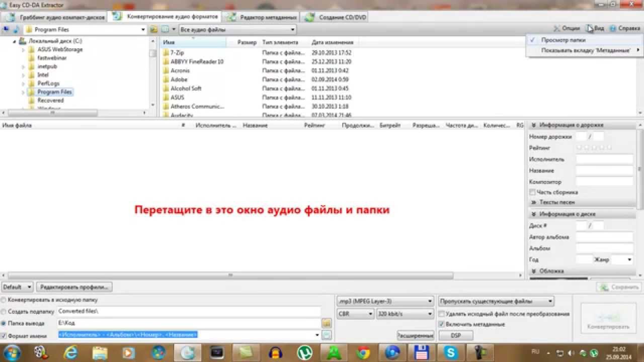Collapse the 'Информация о дорожке' section

click(x=533, y=125)
